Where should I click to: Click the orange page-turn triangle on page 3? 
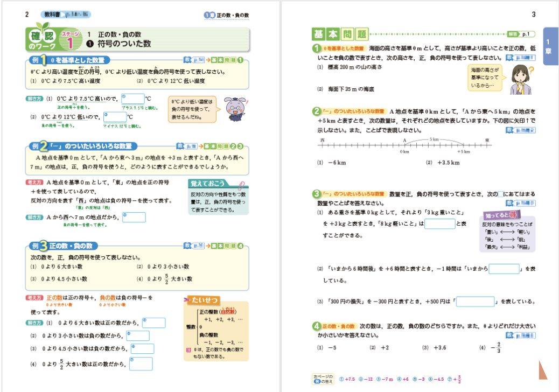pos(543,369)
